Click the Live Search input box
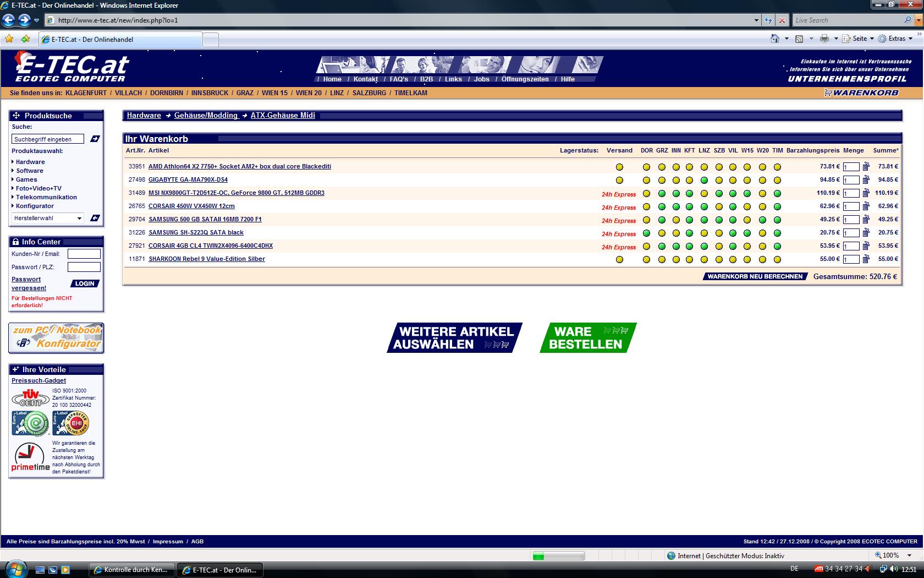 848,20
